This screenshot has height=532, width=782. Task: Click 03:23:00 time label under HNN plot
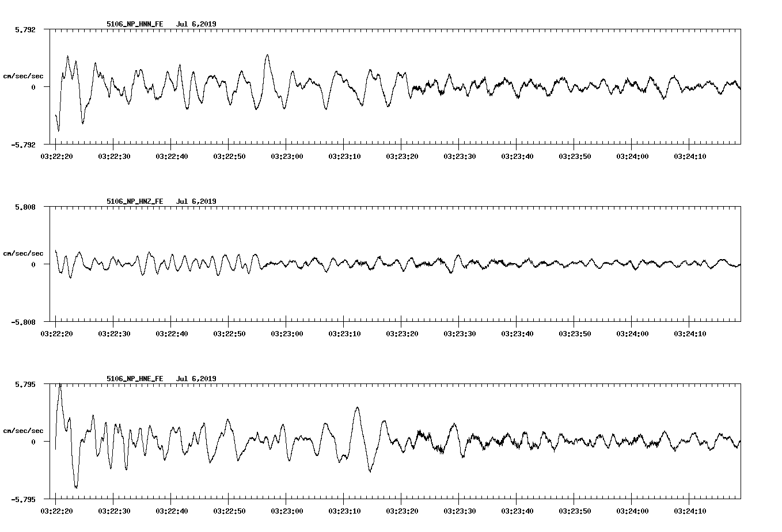(286, 156)
